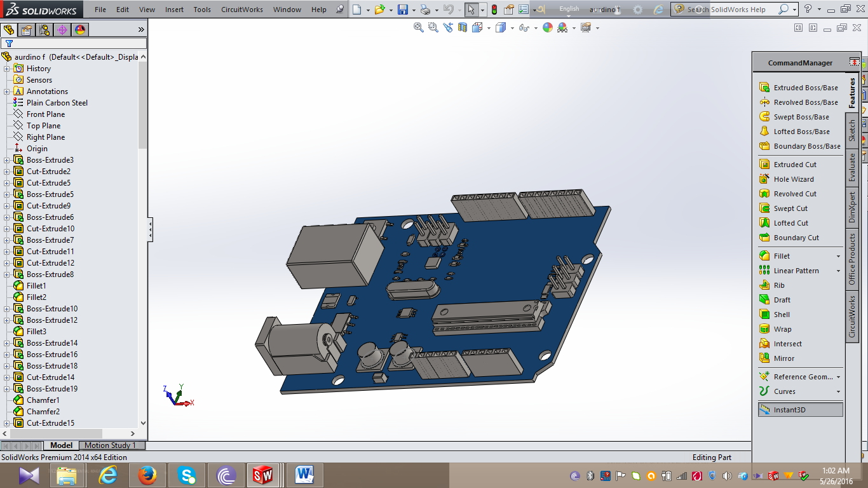Open the DimXpertManager tab in left panel
This screenshot has width=868, height=488.
(x=62, y=30)
